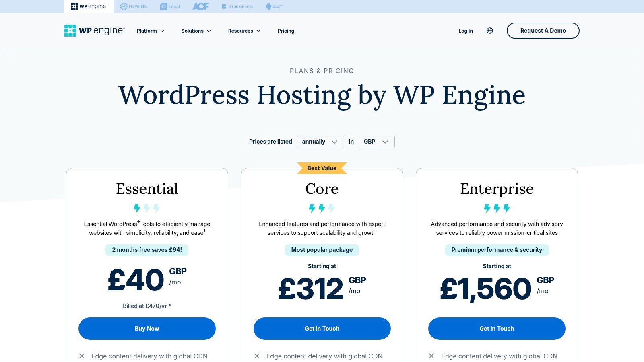Open the billing period dropdown showing annually
The width and height of the screenshot is (644, 362).
pyautogui.click(x=320, y=142)
